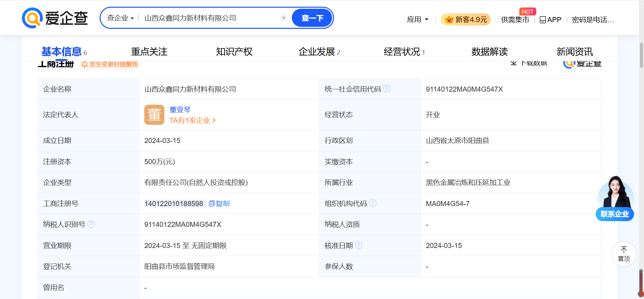Select 2024-03-15 至 无固定期限 value
This screenshot has height=299, width=644.
pyautogui.click(x=185, y=246)
